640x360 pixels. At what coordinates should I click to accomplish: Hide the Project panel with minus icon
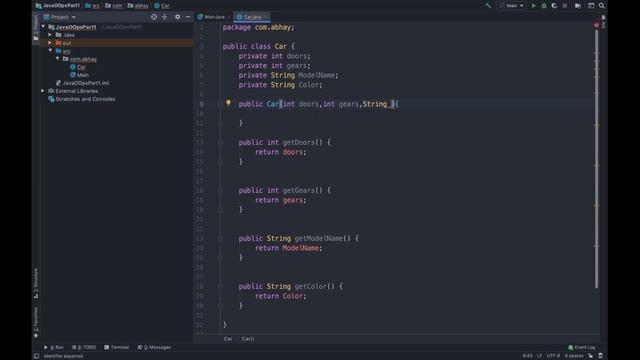[x=188, y=17]
